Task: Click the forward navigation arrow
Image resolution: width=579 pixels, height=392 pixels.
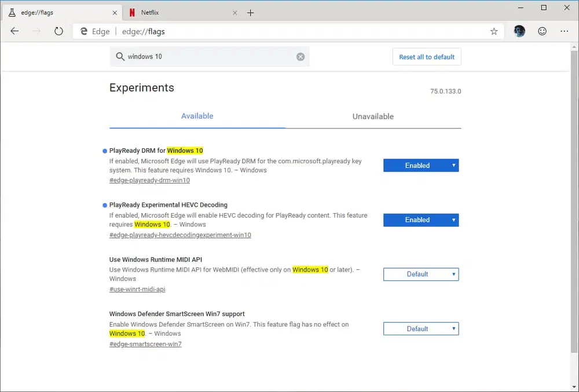Action: coord(36,31)
